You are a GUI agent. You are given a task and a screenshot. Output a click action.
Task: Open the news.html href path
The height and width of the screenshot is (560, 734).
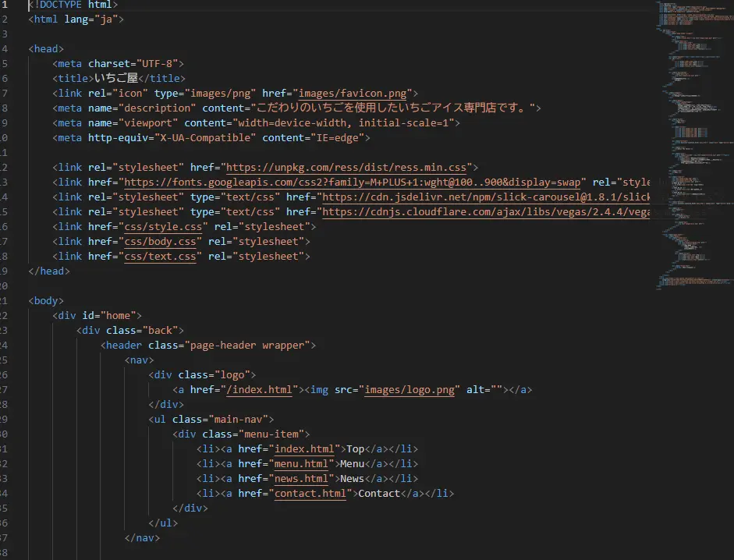point(302,478)
